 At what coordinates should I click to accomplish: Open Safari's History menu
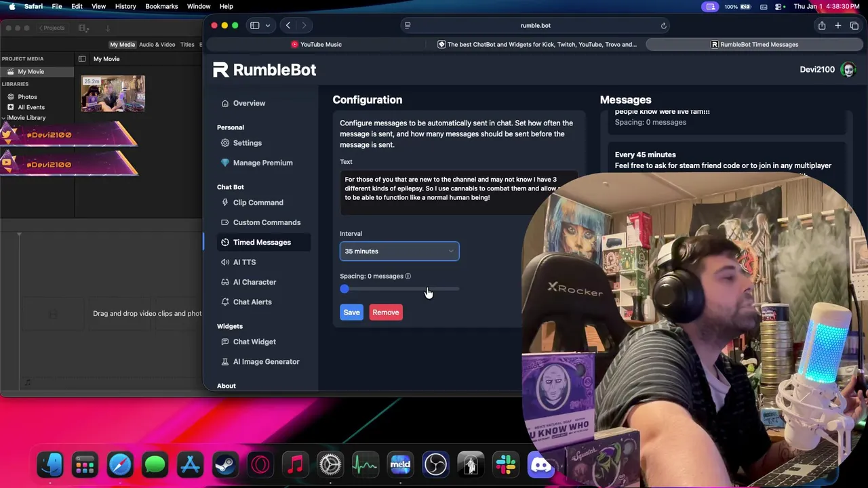[125, 6]
